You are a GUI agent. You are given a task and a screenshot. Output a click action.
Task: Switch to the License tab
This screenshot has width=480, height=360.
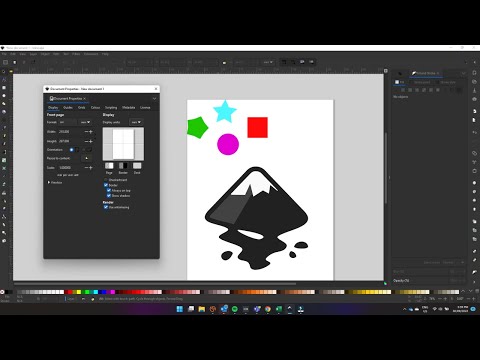tap(145, 107)
